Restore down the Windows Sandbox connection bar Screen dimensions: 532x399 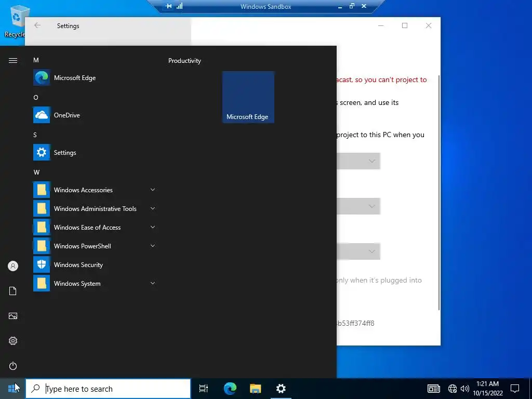coord(352,6)
